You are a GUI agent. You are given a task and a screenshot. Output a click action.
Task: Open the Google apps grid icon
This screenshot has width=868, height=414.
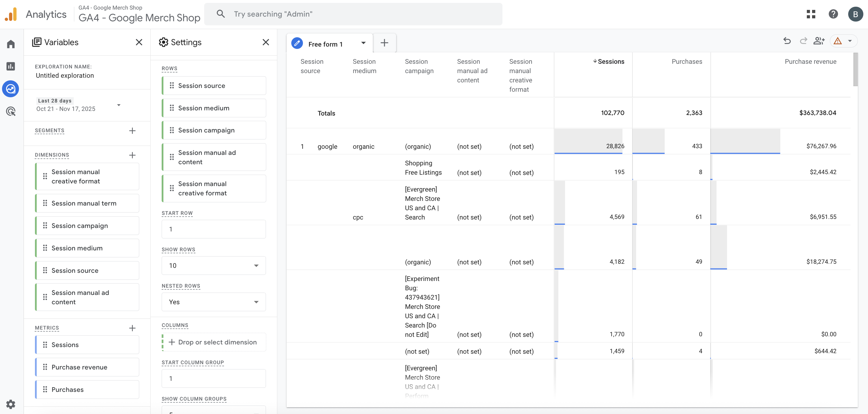(811, 14)
